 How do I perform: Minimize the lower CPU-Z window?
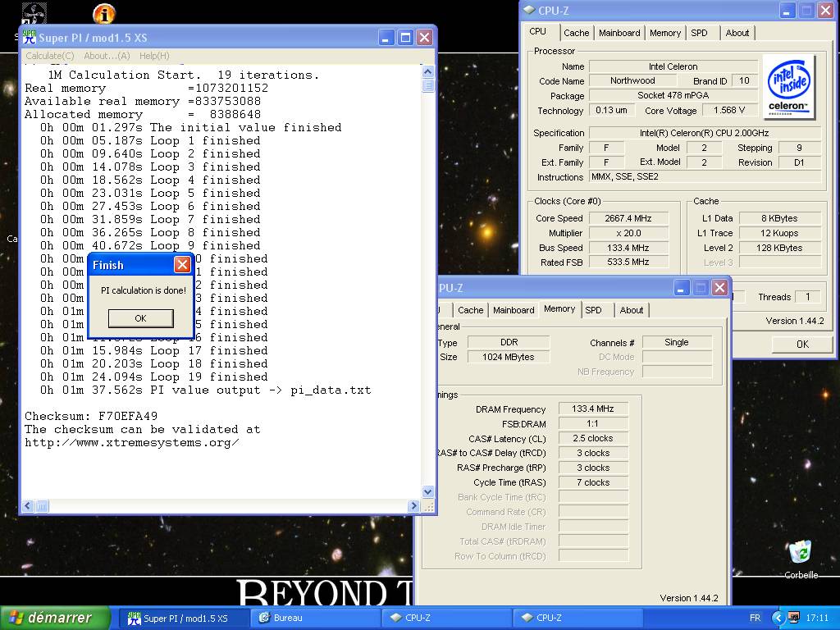681,288
